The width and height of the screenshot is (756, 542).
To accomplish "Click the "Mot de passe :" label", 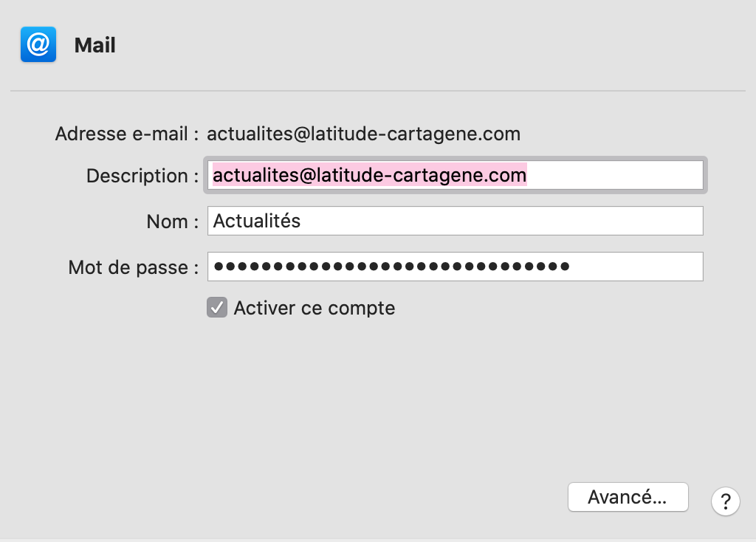I will pyautogui.click(x=134, y=267).
